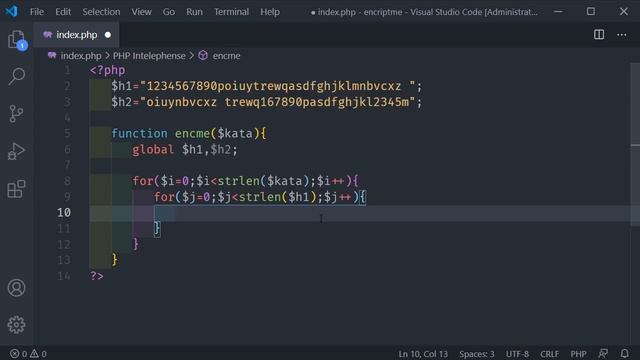Open the File menu
640x360 pixels.
[x=37, y=12]
